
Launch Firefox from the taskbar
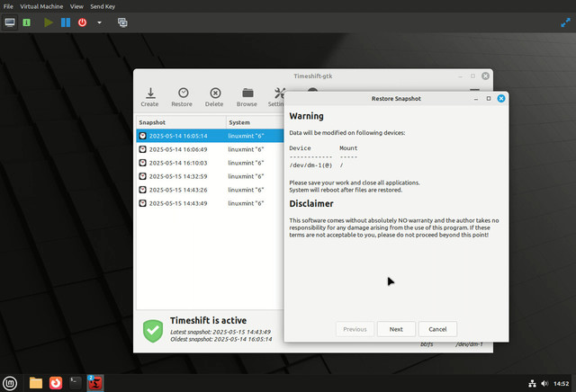point(56,383)
